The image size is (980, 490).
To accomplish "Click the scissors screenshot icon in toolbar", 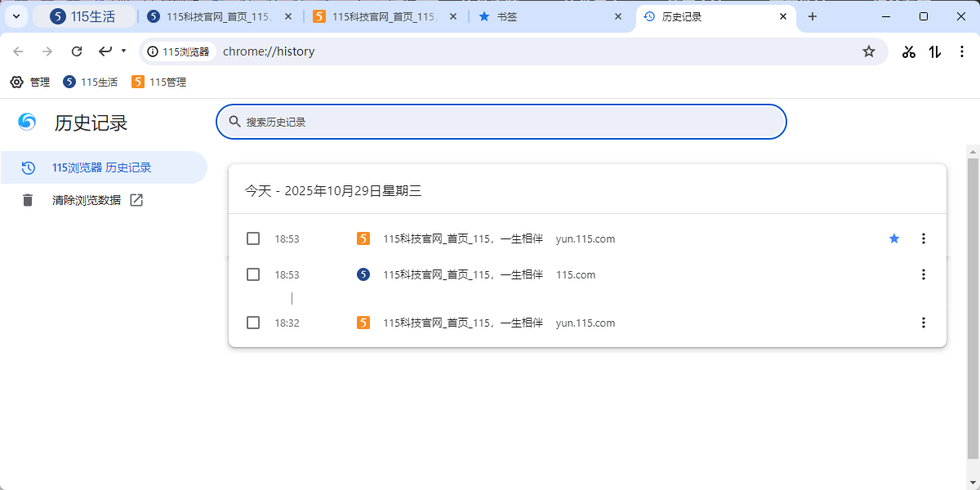I will click(909, 51).
